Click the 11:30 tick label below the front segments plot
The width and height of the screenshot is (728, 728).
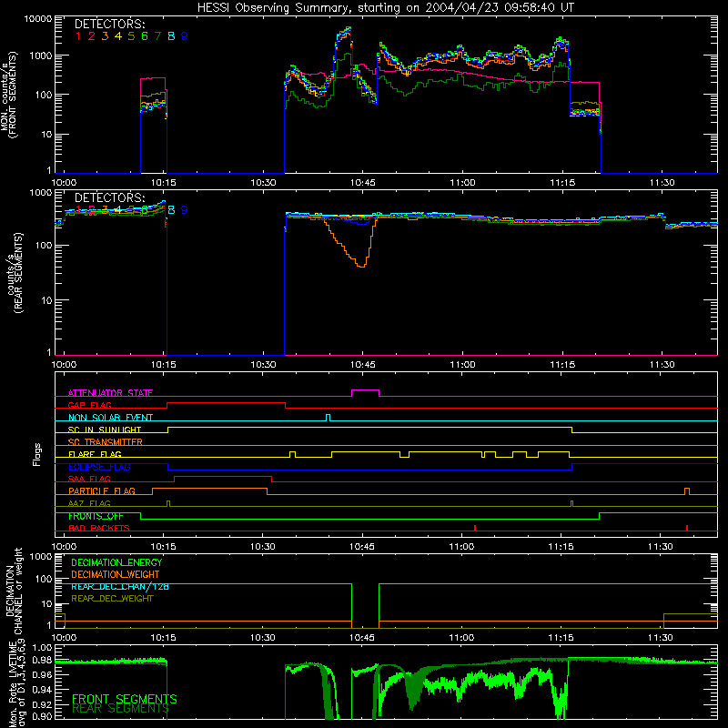click(x=662, y=183)
